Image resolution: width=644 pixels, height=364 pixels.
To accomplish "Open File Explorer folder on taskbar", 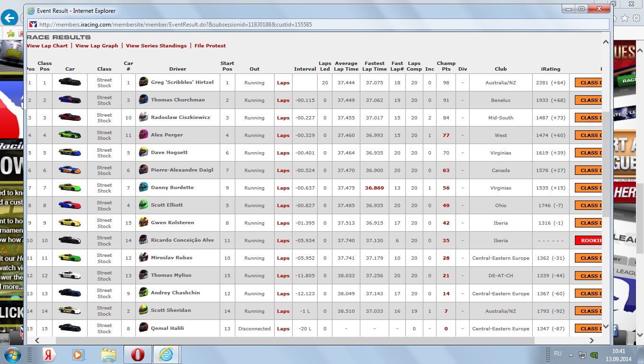I will pos(108,355).
